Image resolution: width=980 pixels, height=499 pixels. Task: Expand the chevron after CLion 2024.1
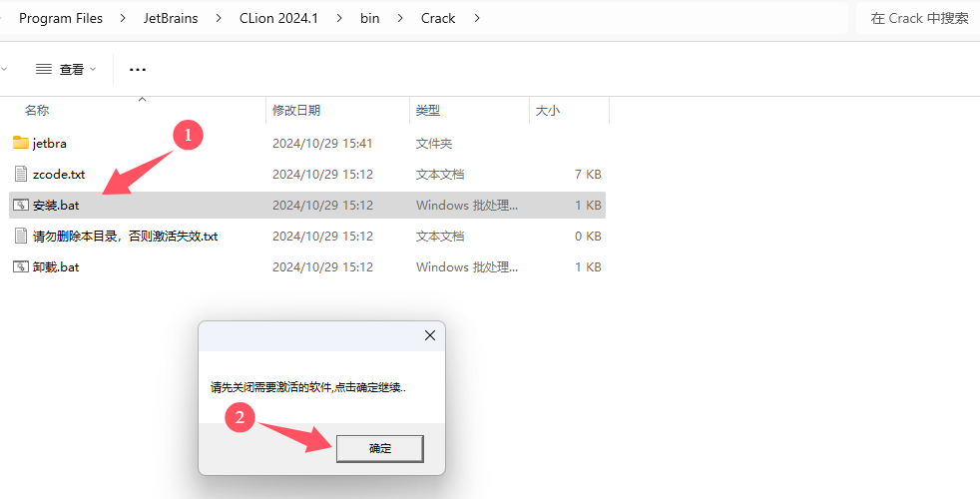338,18
